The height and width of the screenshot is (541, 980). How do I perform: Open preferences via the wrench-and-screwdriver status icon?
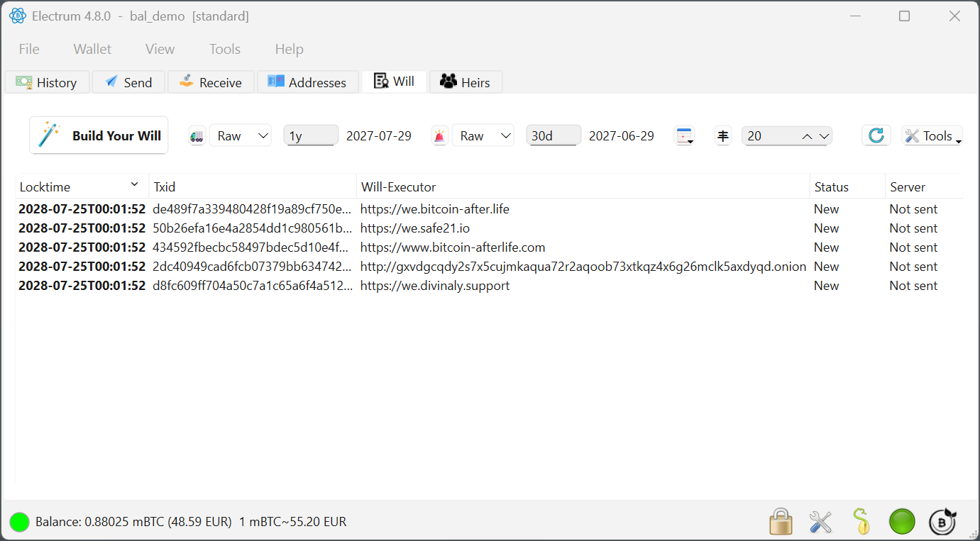pos(820,522)
